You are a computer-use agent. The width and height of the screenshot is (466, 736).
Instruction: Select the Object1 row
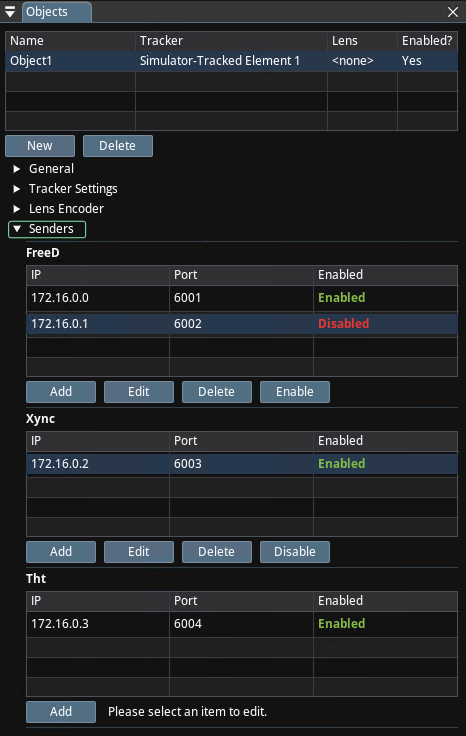pyautogui.click(x=231, y=61)
